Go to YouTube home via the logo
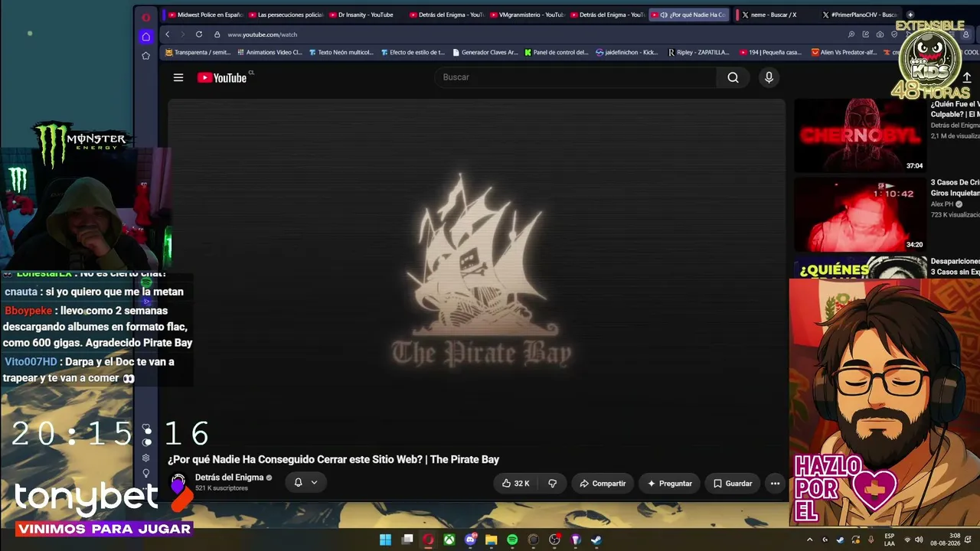The width and height of the screenshot is (980, 551). tap(222, 77)
